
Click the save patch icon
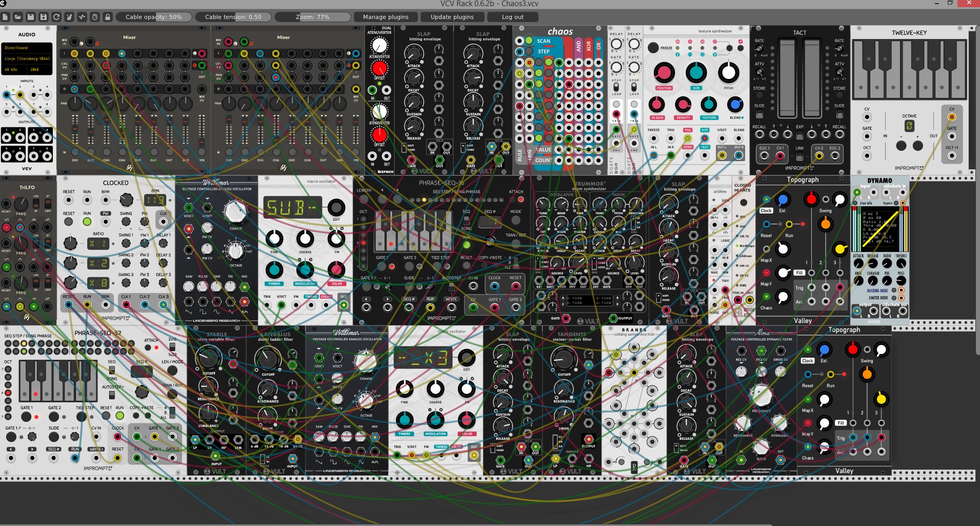tap(31, 17)
